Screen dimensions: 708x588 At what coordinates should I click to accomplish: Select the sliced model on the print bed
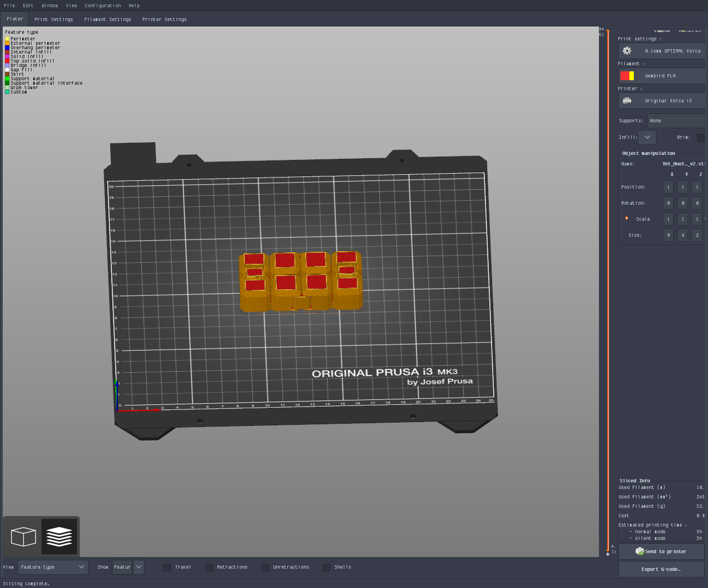(301, 281)
